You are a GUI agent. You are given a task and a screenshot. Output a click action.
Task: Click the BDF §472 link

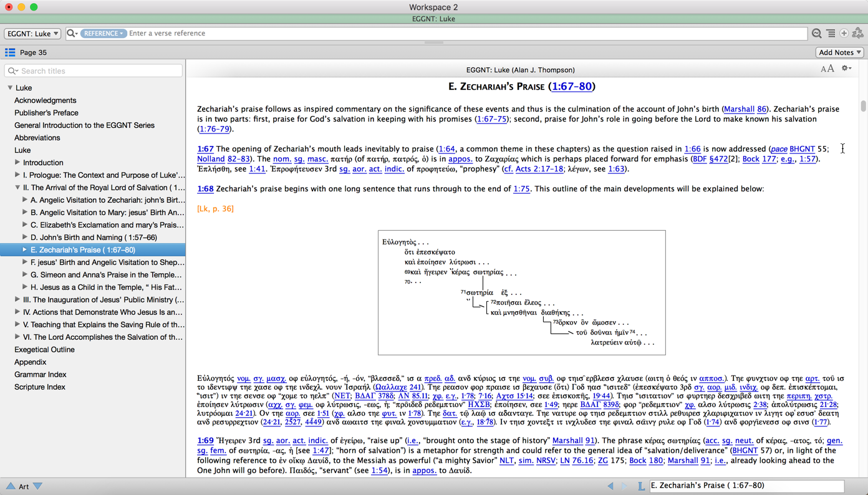point(711,159)
